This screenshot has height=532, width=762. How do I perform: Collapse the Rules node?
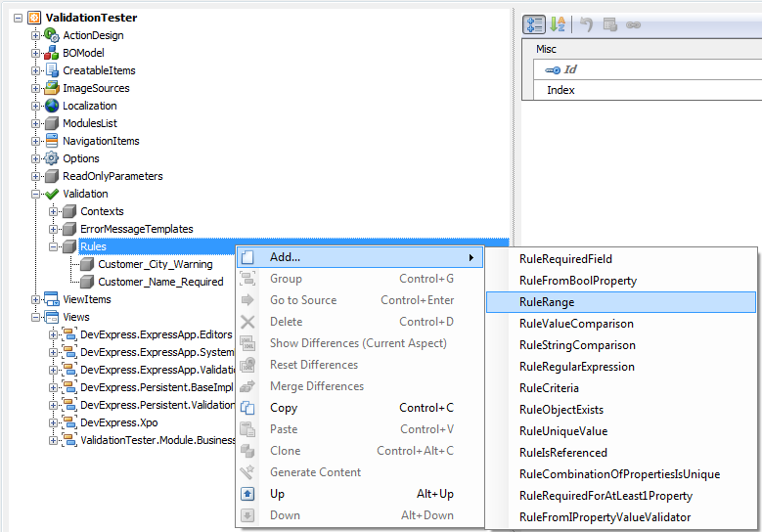pyautogui.click(x=54, y=246)
